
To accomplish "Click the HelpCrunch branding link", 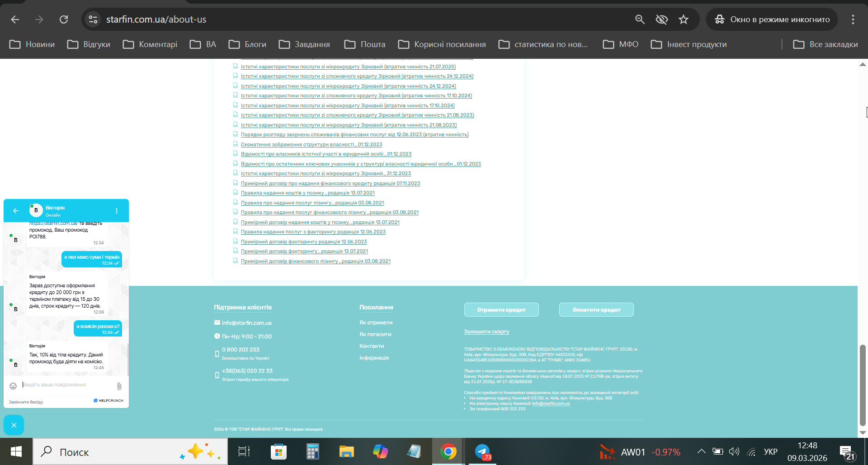I will [x=108, y=401].
